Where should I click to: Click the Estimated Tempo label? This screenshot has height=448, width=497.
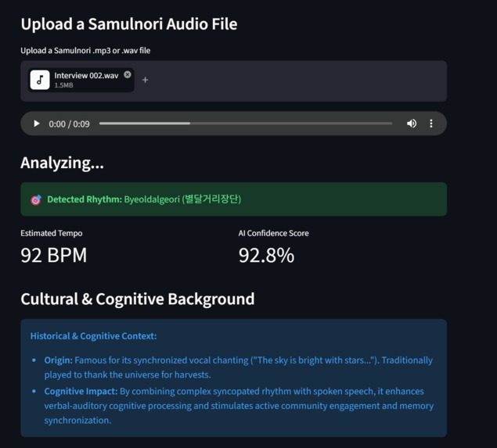point(52,233)
